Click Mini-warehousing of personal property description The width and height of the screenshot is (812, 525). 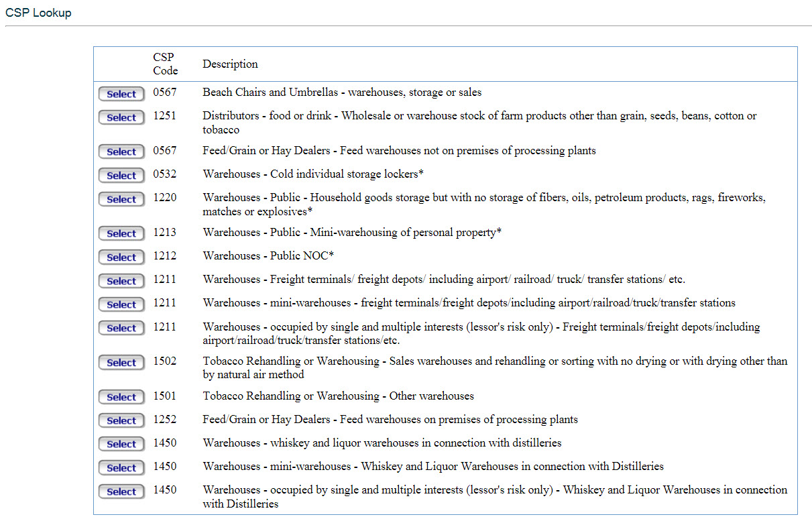[352, 233]
